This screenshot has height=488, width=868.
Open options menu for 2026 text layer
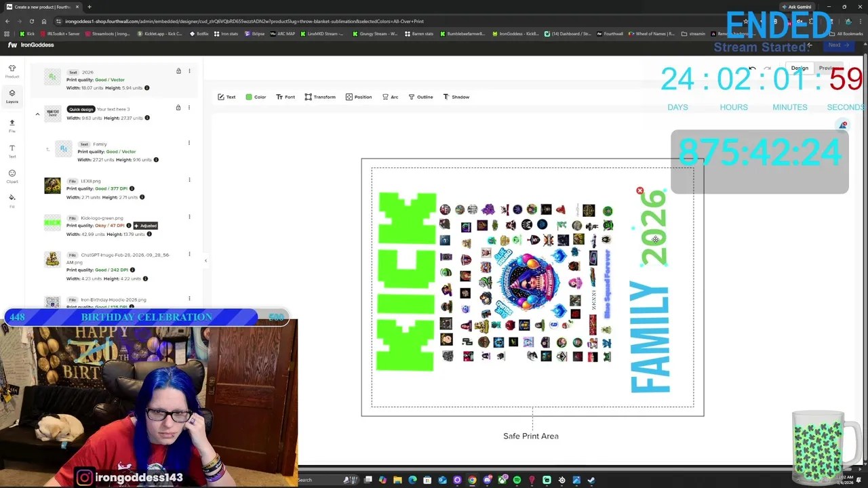coord(189,71)
